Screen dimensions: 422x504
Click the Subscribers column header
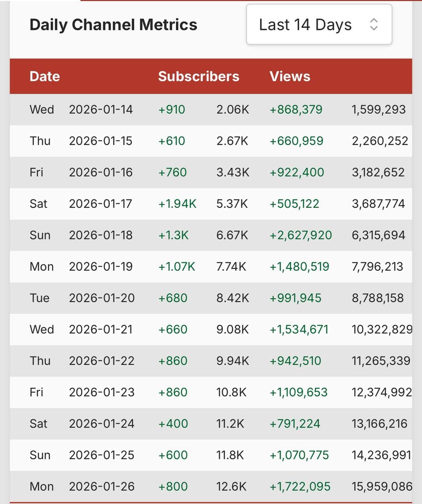tap(198, 76)
